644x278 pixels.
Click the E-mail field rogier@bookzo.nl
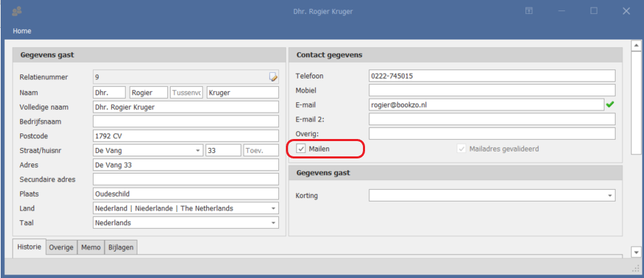[486, 104]
